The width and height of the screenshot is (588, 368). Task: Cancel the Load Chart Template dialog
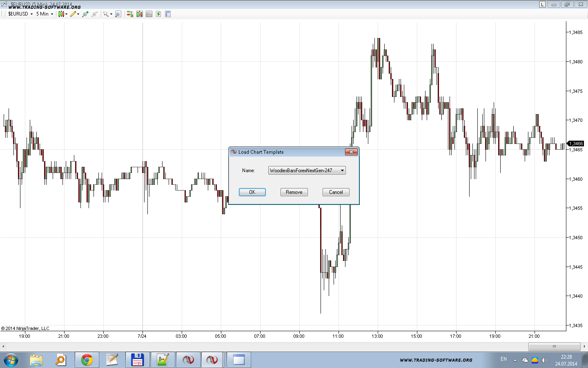[x=336, y=192]
